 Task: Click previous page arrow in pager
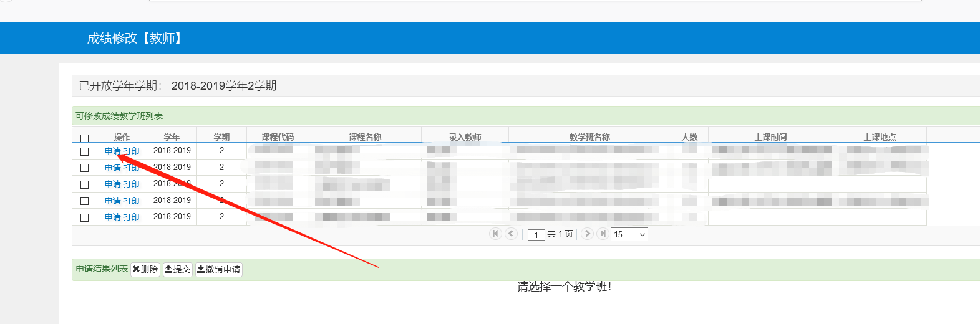click(x=511, y=234)
